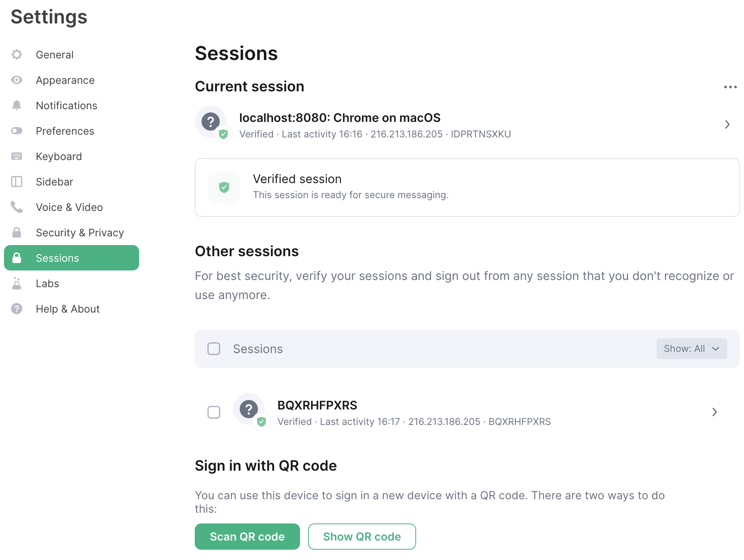Screen dimensions: 744x560
Task: Click the Keyboard icon in sidebar
Action: pos(17,156)
